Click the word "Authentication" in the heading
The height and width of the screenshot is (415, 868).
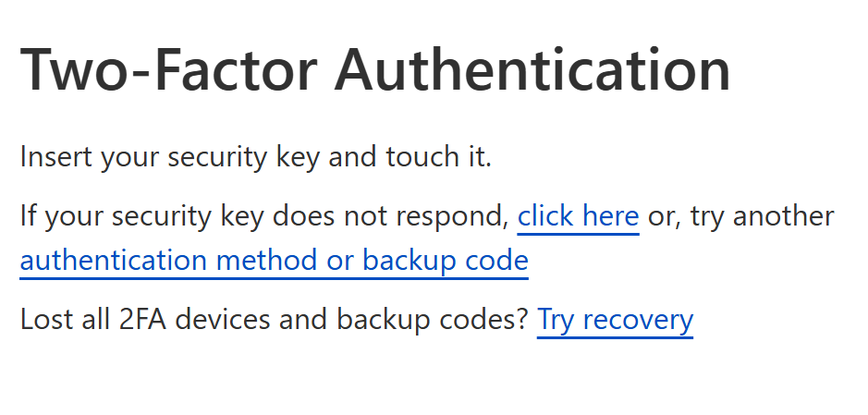point(532,68)
